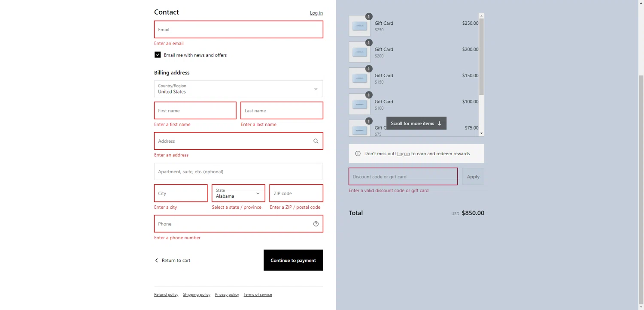Viewport: 644px width, 310px height.
Task: Click the Email input field
Action: (238, 30)
